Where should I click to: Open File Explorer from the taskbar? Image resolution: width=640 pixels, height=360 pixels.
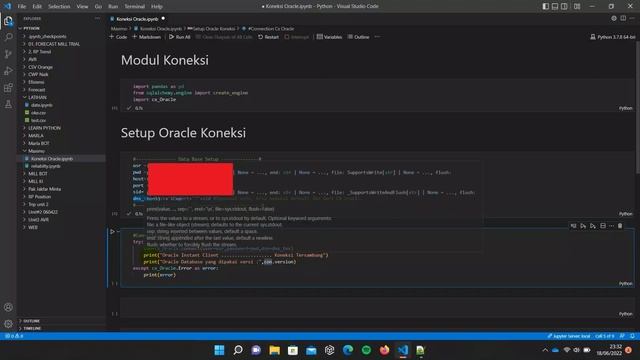click(274, 350)
